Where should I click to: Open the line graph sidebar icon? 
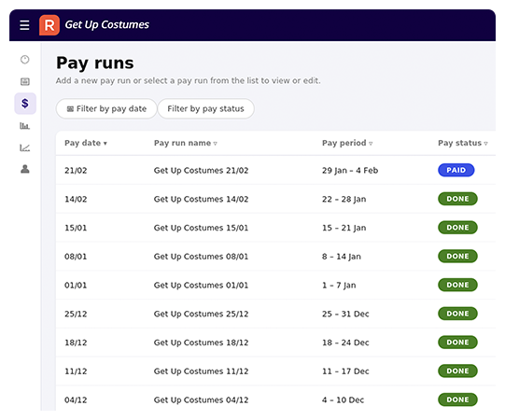point(25,147)
